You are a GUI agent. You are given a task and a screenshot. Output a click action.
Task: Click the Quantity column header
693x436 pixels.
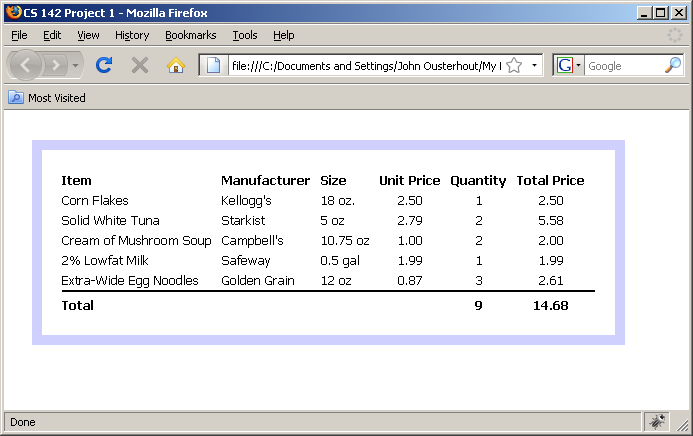click(478, 181)
